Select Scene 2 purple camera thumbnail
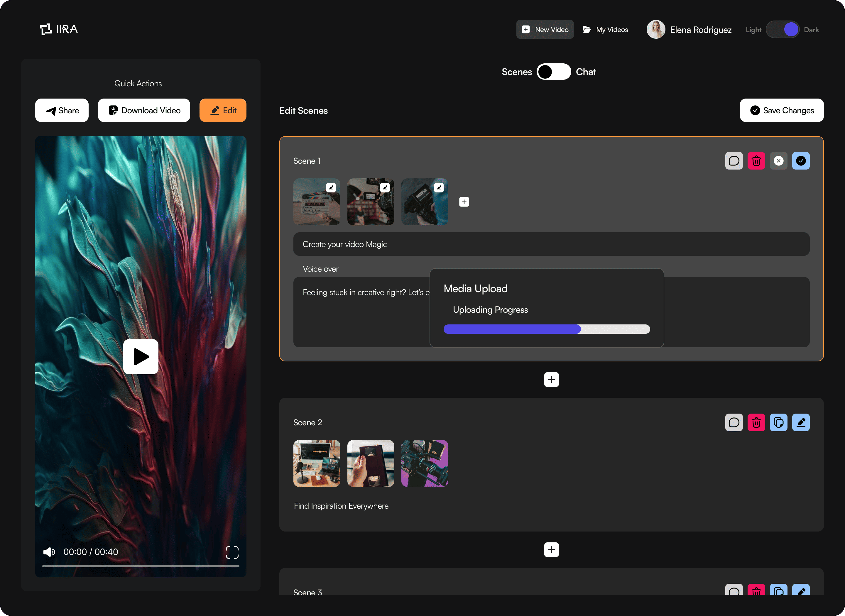This screenshot has width=845, height=616. tap(425, 463)
